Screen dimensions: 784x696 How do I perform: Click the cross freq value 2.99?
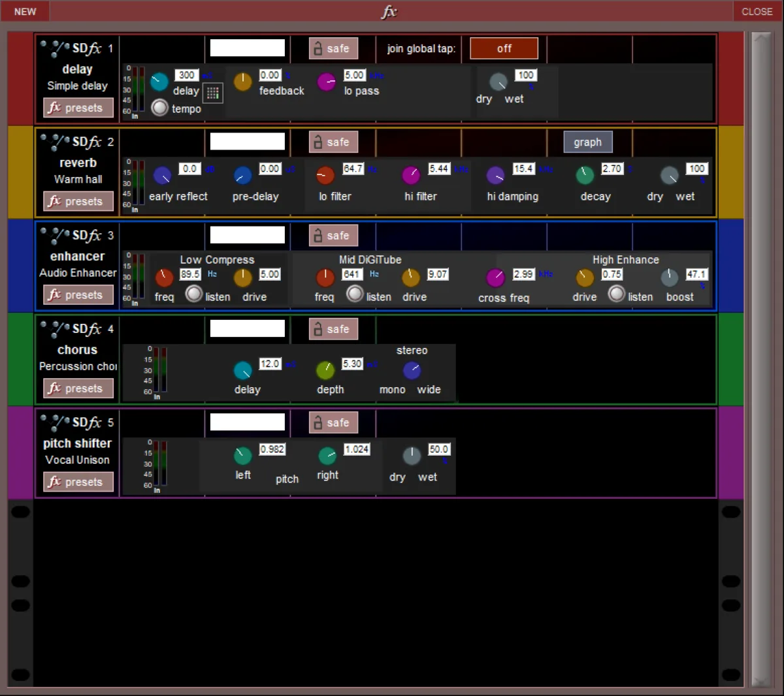pyautogui.click(x=523, y=274)
